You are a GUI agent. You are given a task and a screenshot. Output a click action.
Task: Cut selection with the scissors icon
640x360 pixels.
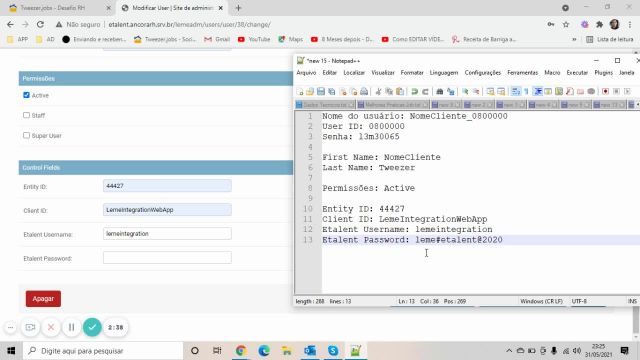(378, 91)
